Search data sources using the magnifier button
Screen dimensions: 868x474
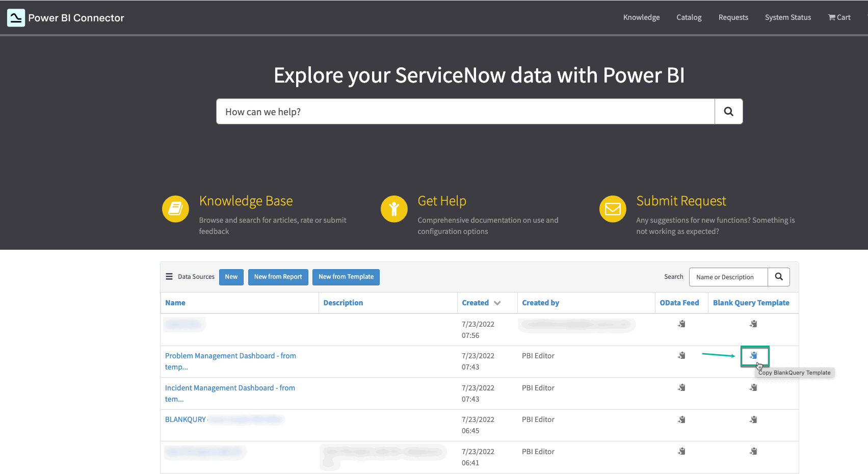click(x=778, y=277)
